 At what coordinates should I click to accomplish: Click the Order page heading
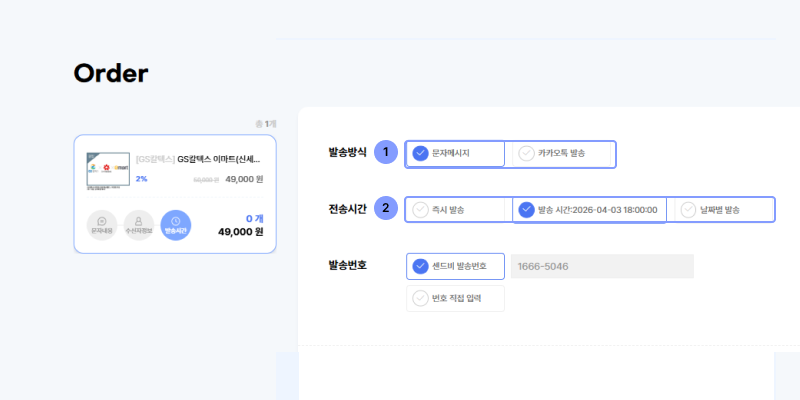111,73
